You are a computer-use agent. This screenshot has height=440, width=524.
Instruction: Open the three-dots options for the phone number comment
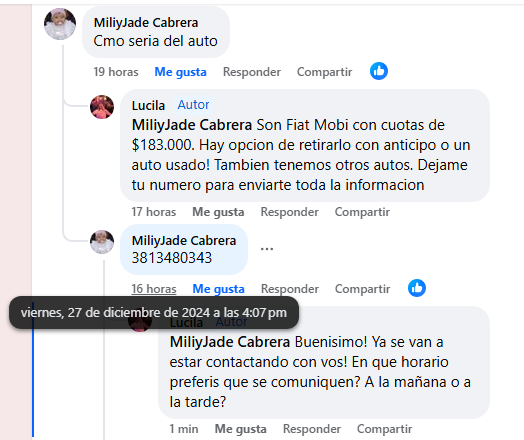pos(267,249)
